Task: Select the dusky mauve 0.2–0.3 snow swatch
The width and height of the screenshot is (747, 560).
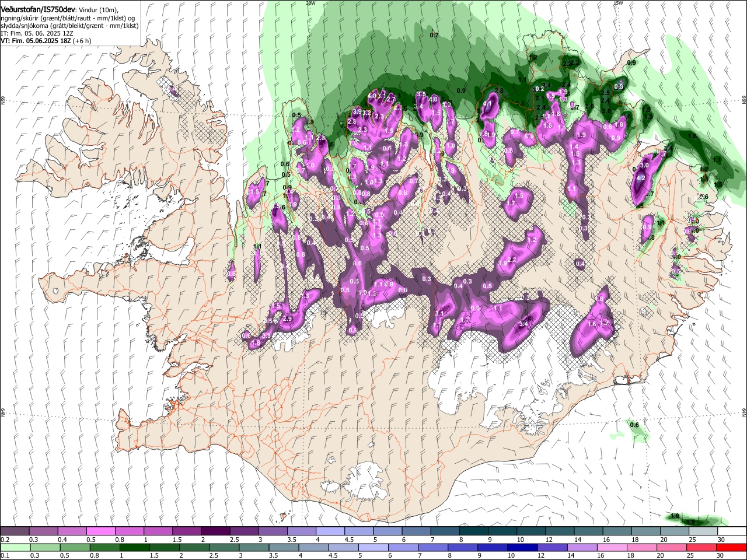Action: point(15,531)
